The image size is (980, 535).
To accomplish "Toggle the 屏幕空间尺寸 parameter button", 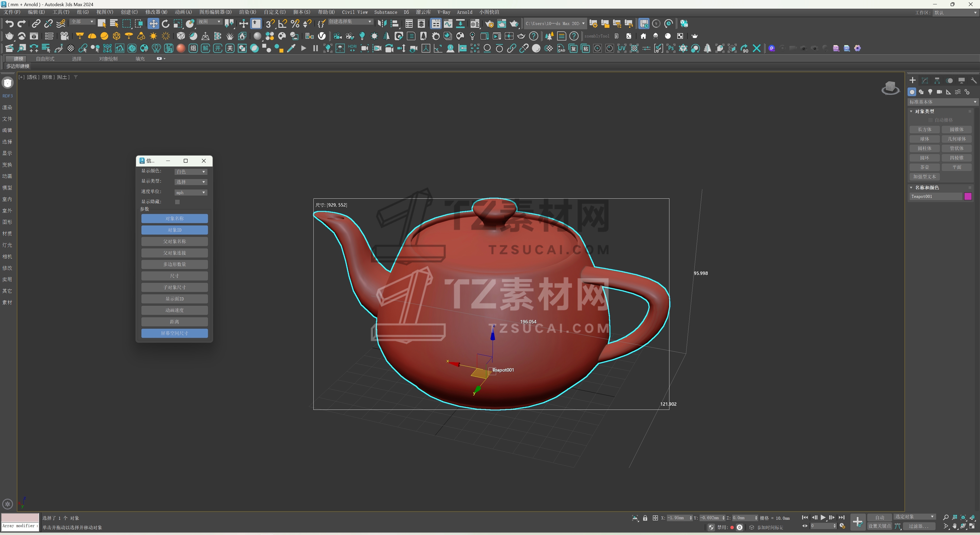I will point(174,333).
